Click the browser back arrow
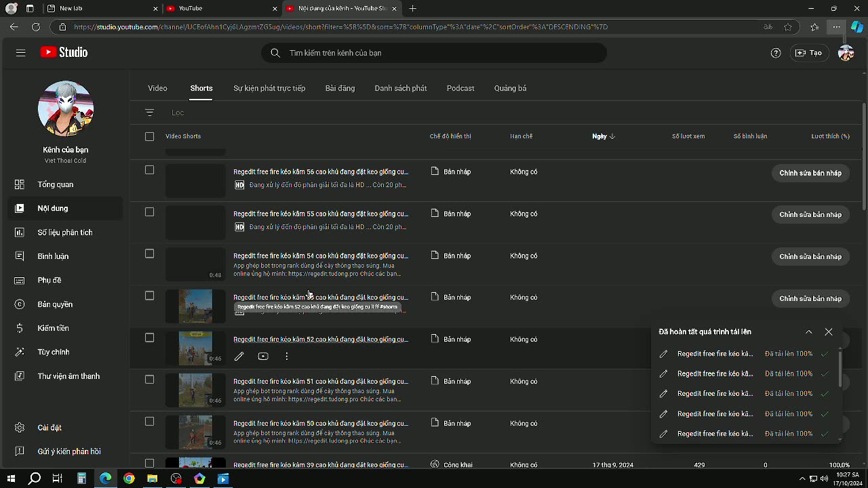 tap(14, 27)
